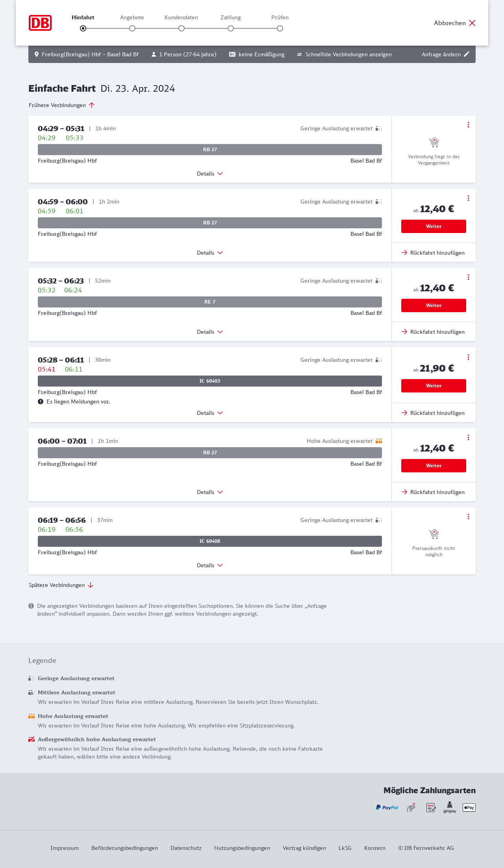This screenshot has height=868, width=504.
Task: Click the pencil icon beside Anfrage ändern
Action: tap(467, 54)
